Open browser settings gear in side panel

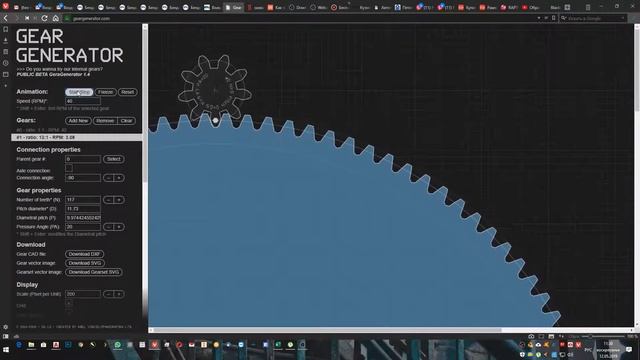tap(5, 327)
